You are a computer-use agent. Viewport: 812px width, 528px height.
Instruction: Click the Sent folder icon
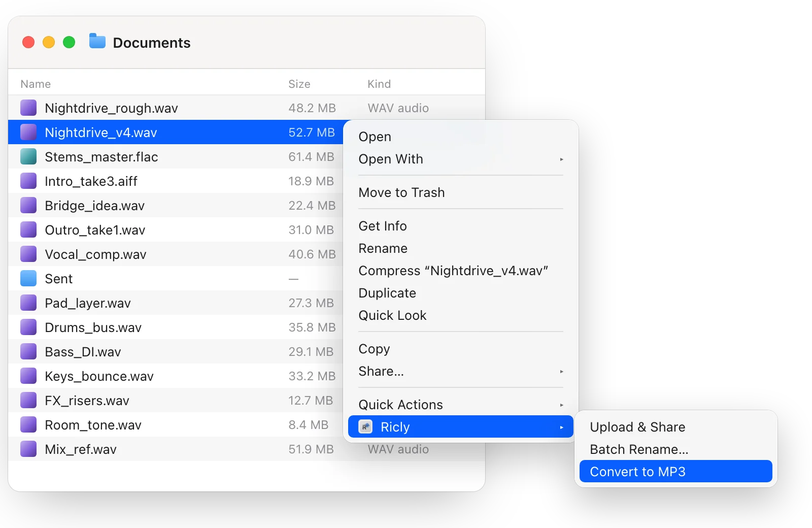click(28, 278)
